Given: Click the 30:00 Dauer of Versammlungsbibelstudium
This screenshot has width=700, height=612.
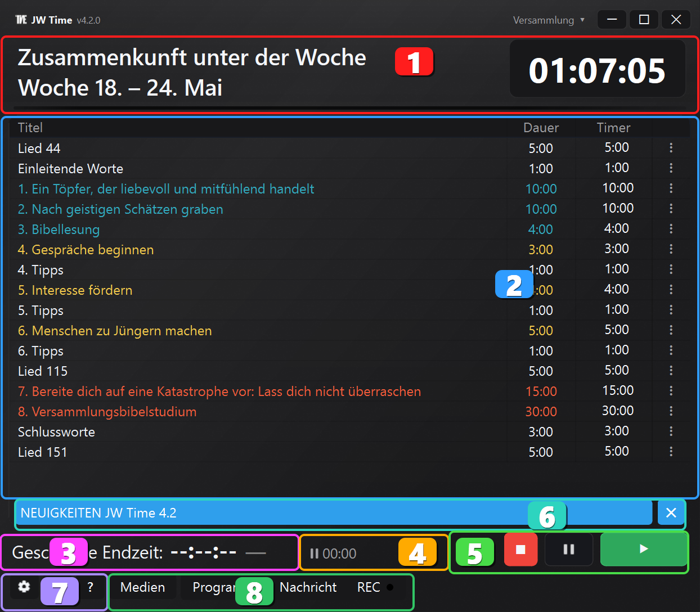Looking at the screenshot, I should click(x=541, y=412).
